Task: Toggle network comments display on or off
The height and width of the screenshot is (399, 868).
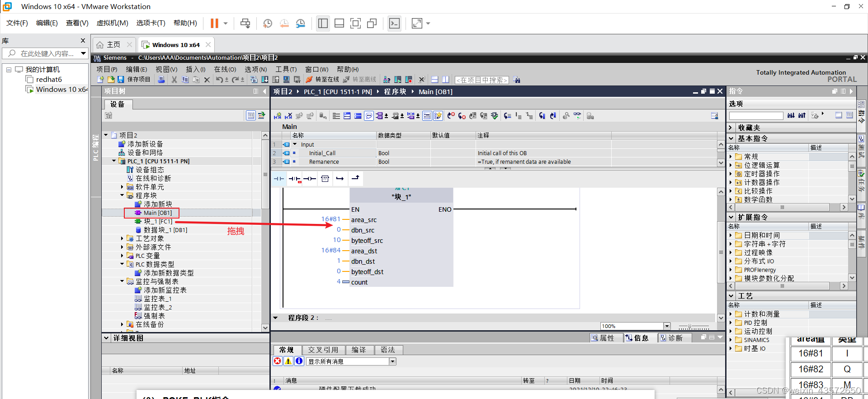Action: pos(427,116)
